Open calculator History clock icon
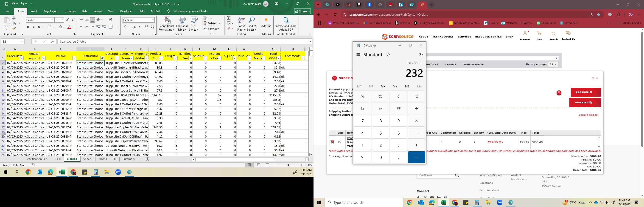Viewport: 644px width, 207px height. [420, 55]
